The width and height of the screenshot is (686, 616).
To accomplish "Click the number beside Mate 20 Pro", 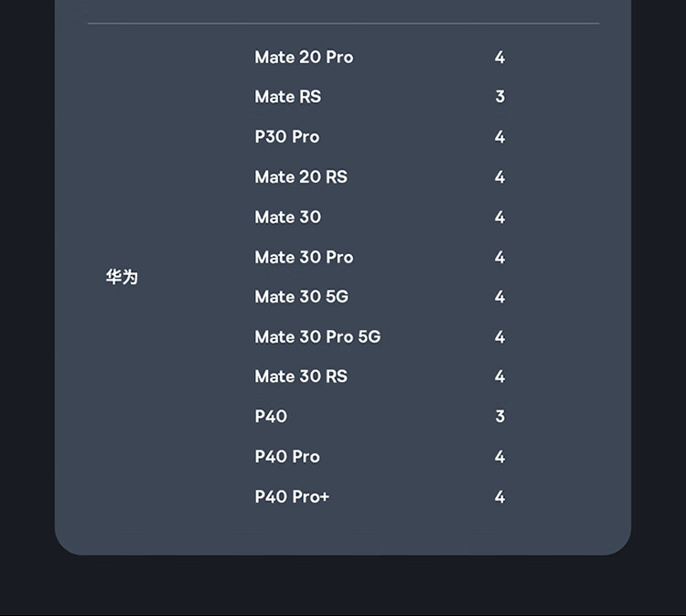I will pos(499,57).
